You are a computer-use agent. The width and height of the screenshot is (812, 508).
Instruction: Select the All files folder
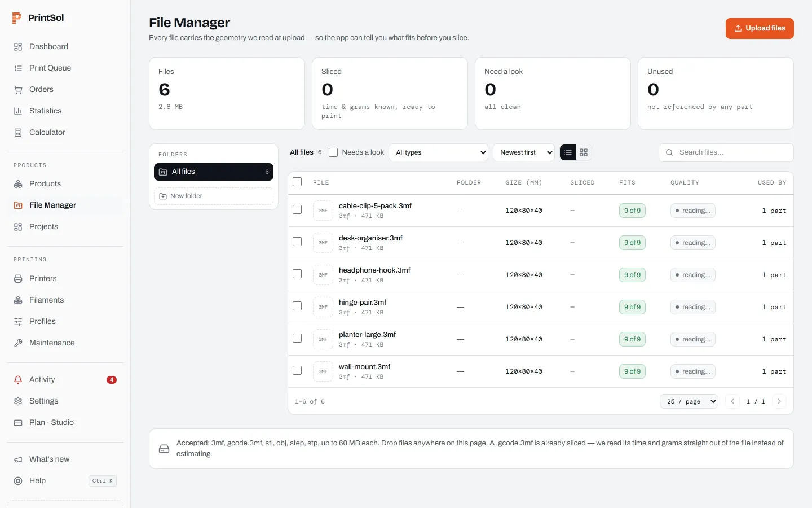(214, 172)
